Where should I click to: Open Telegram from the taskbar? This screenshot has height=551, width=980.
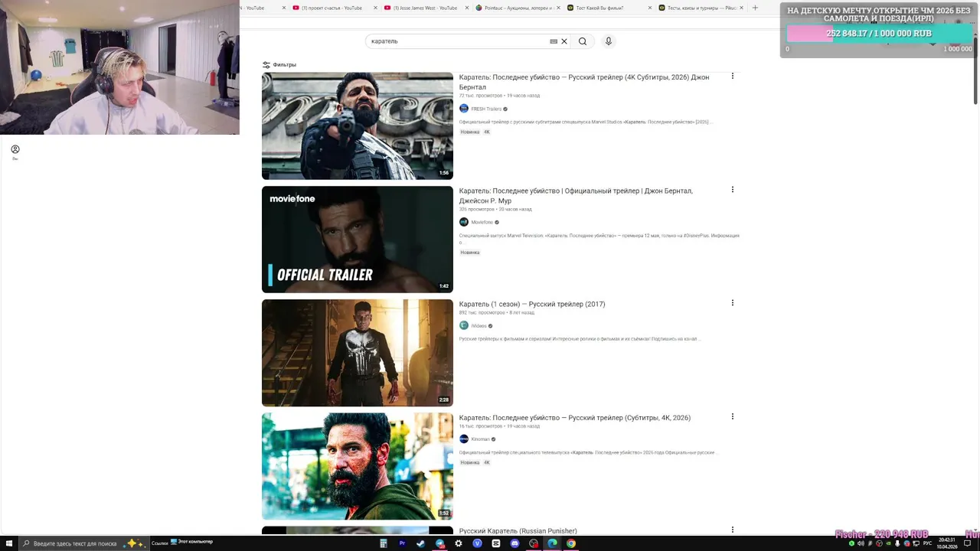pyautogui.click(x=439, y=543)
